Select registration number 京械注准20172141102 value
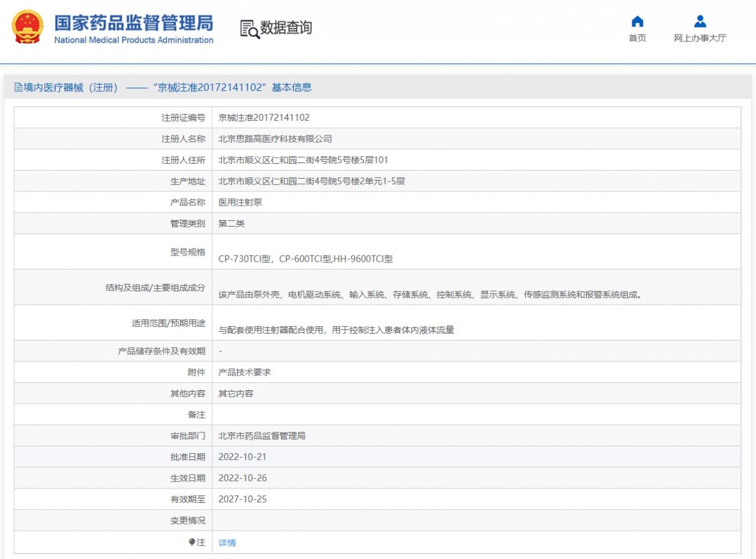 coord(264,118)
